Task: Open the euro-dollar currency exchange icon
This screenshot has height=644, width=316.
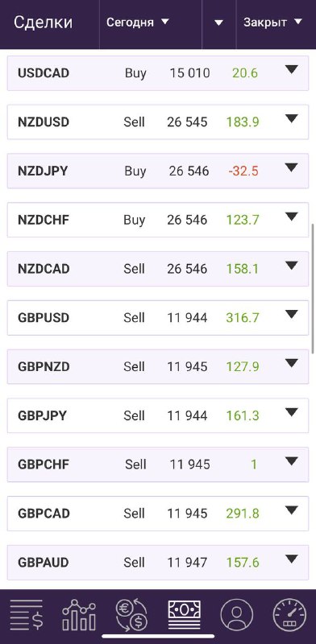Action: (x=131, y=615)
